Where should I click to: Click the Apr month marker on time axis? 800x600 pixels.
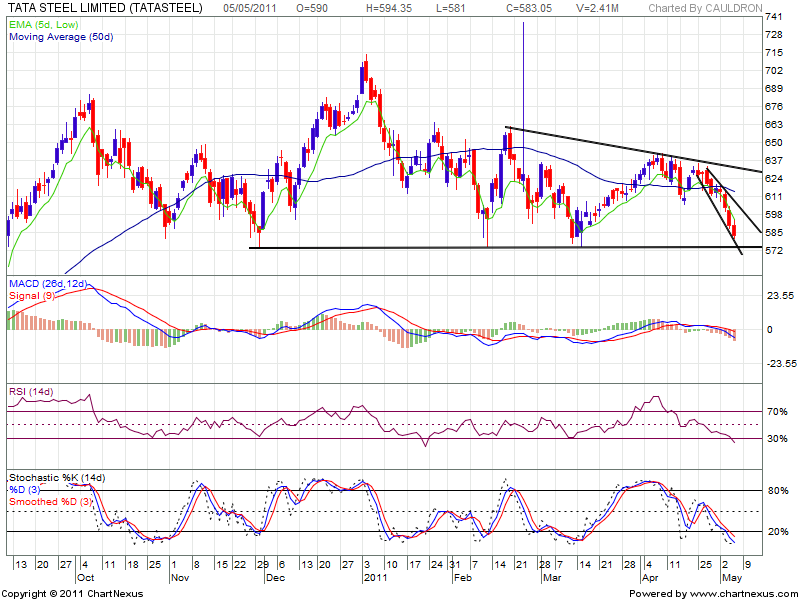[x=651, y=578]
